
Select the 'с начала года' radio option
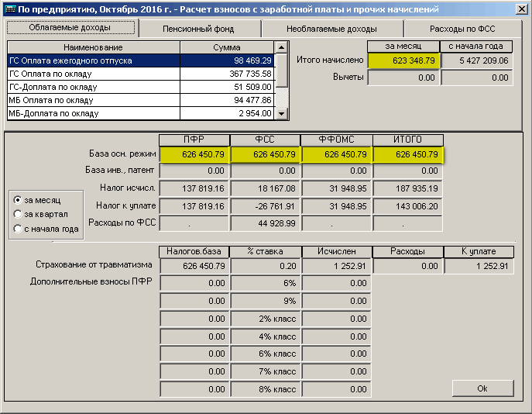pyautogui.click(x=18, y=229)
